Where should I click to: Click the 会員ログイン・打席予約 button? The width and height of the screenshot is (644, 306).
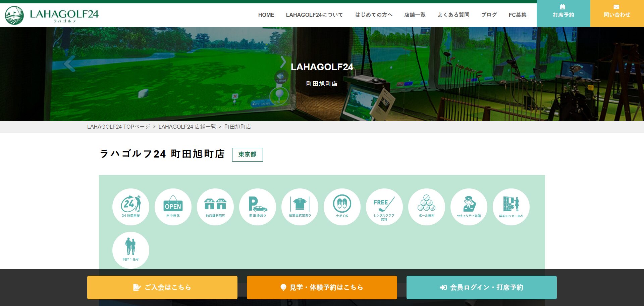(482, 288)
